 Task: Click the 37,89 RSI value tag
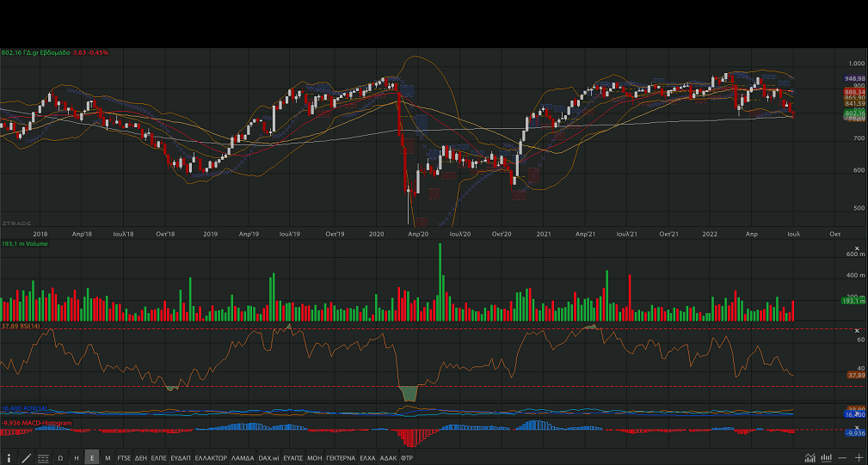(x=856, y=375)
